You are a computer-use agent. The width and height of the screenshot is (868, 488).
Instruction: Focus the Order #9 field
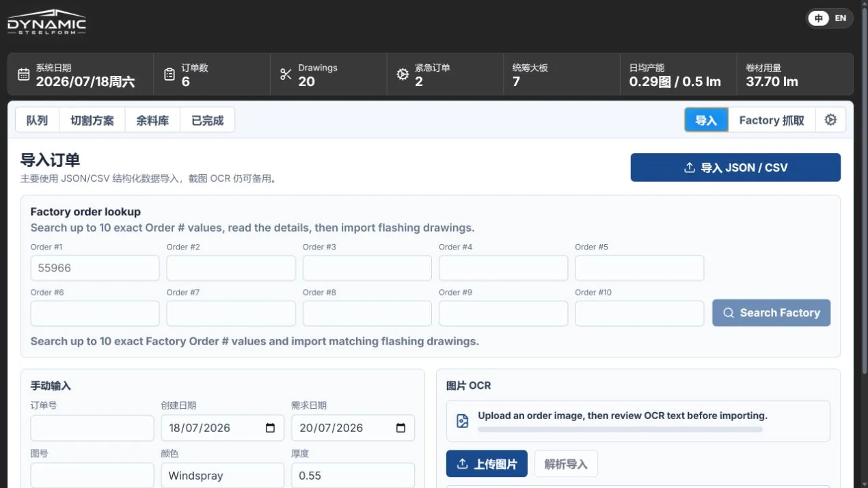pyautogui.click(x=503, y=313)
